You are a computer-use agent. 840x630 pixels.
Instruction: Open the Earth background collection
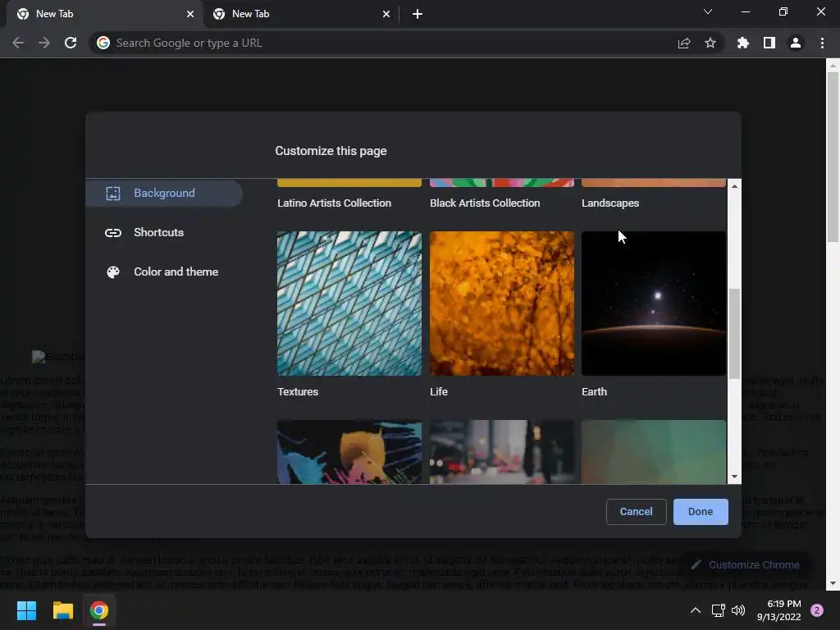[x=654, y=304]
